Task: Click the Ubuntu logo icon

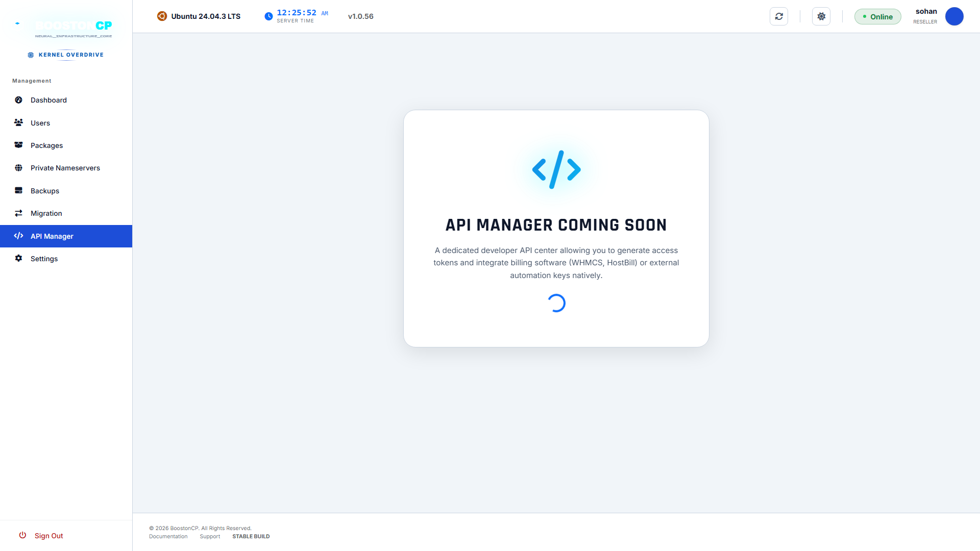Action: pyautogui.click(x=162, y=16)
